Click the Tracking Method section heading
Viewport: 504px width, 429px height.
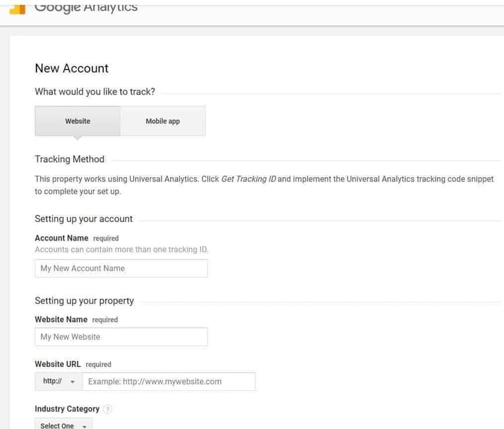click(x=69, y=159)
